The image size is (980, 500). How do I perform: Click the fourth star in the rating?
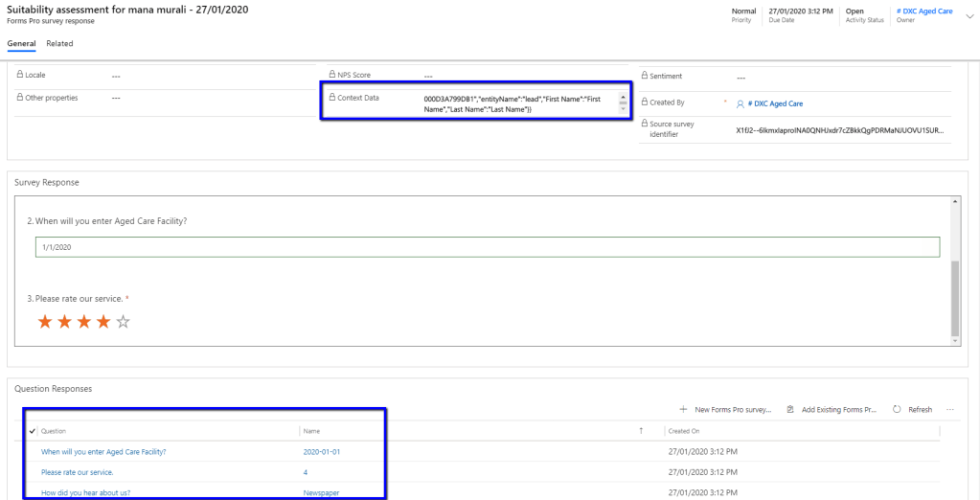click(x=103, y=322)
